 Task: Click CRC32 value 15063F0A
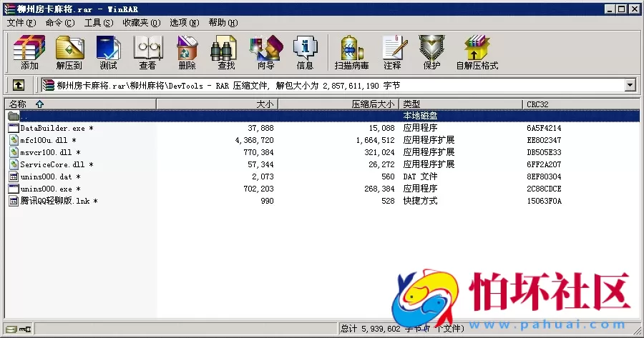[544, 201]
